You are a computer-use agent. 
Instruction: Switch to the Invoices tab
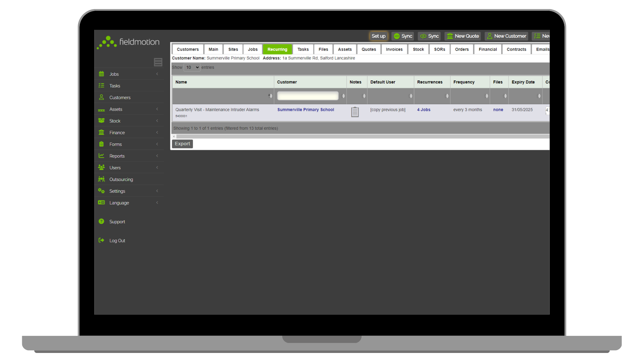pos(394,49)
